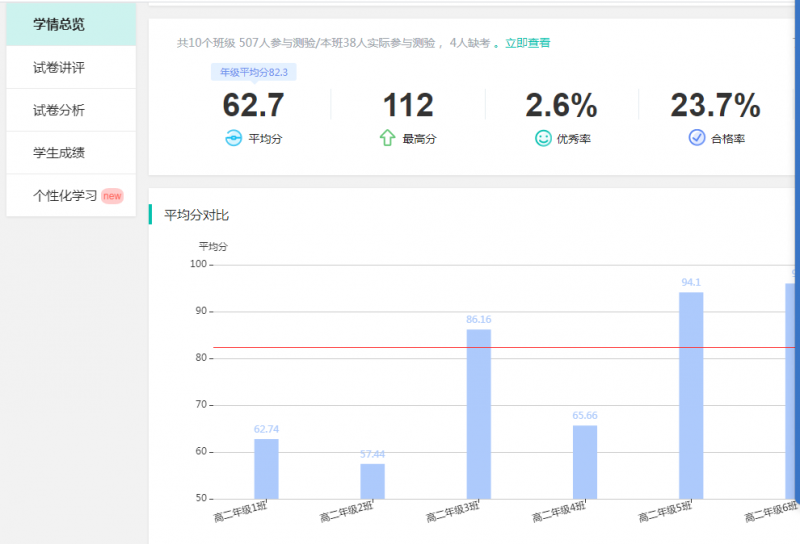This screenshot has width=800, height=544.
Task: Click the pass rate (合格率) checkmark icon
Action: click(697, 138)
